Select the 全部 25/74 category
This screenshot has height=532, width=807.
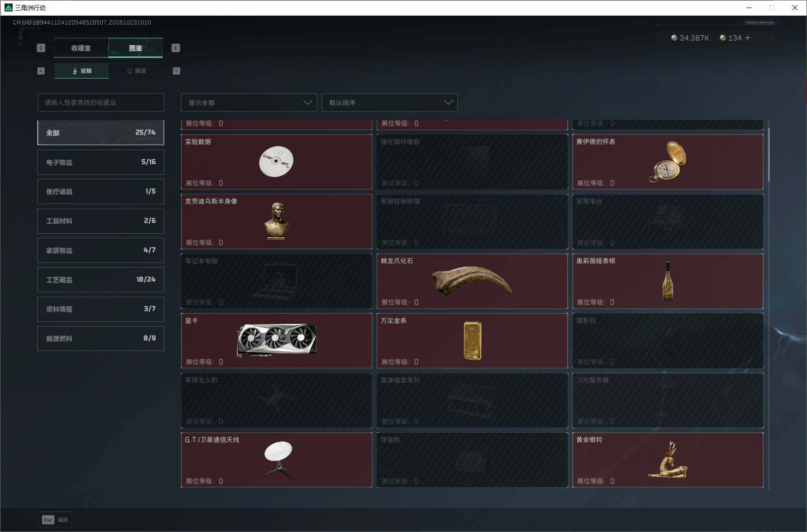[x=101, y=132]
